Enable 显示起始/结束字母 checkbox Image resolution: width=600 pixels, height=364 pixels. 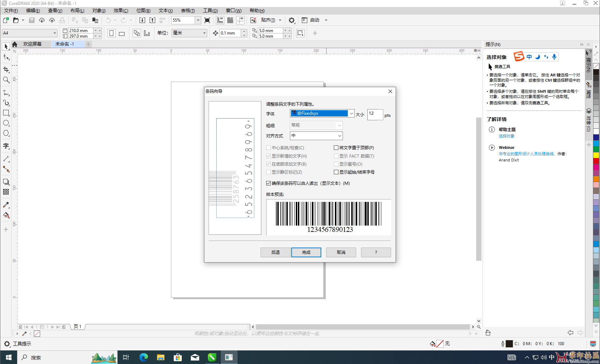pos(336,172)
